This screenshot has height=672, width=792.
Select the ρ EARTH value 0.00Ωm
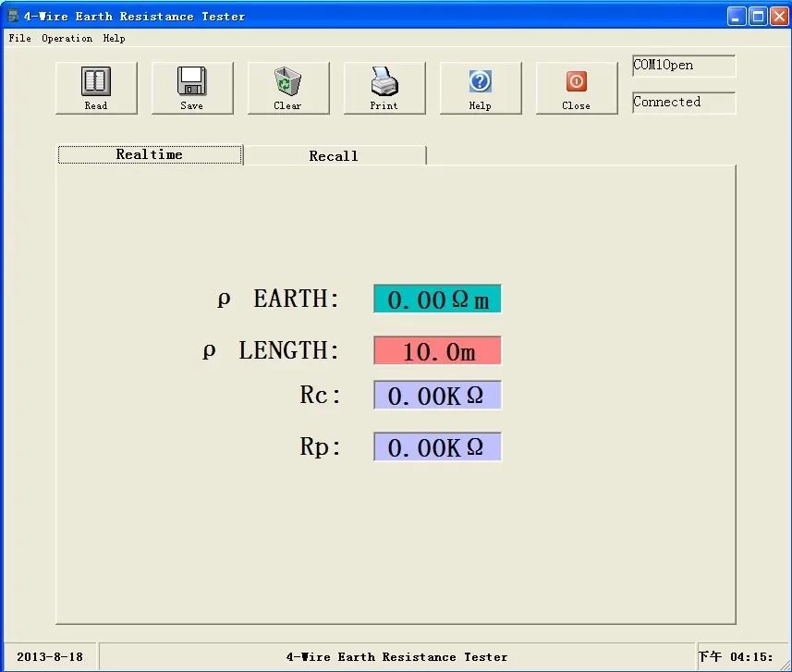pyautogui.click(x=437, y=299)
